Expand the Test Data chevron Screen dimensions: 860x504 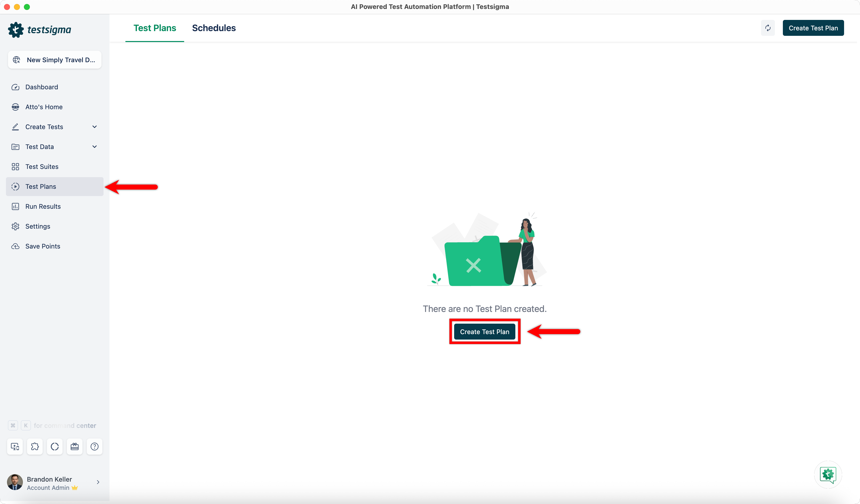pos(95,147)
